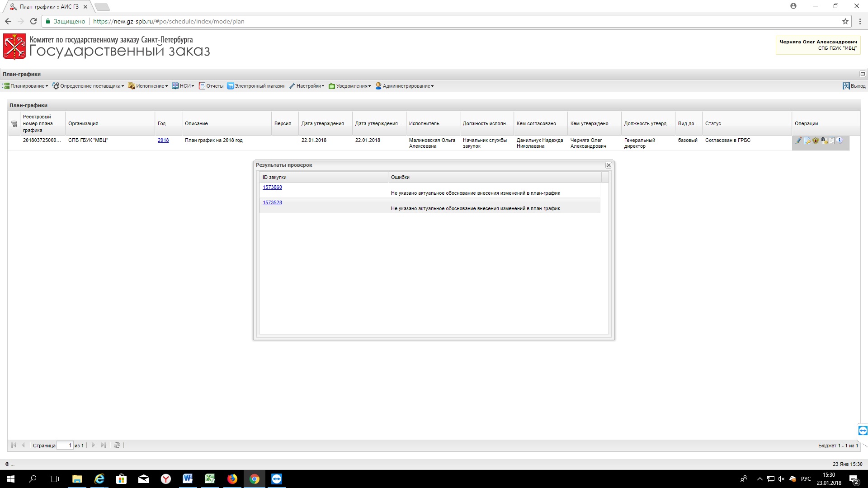The width and height of the screenshot is (868, 488).
Task: Open purchase ID 1573860 link
Action: pos(272,187)
